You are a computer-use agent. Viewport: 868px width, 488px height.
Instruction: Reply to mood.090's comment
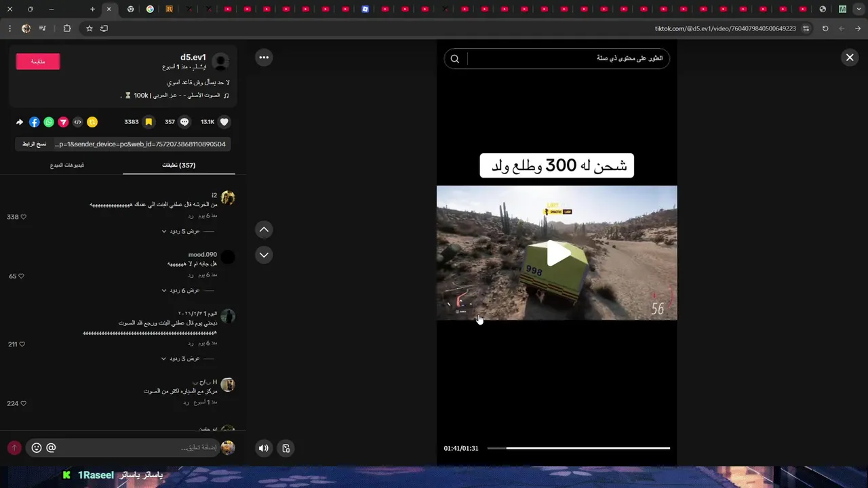pyautogui.click(x=191, y=275)
